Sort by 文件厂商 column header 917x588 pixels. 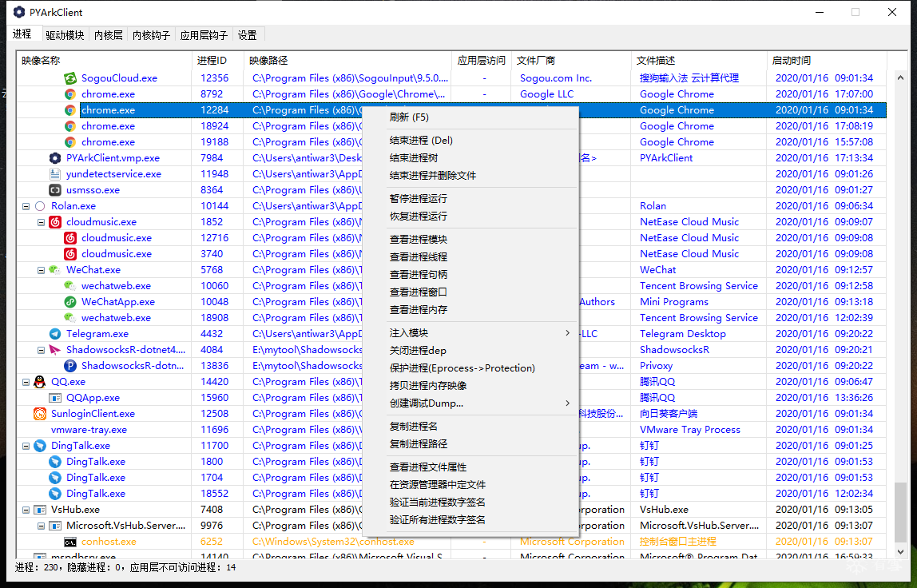point(571,60)
